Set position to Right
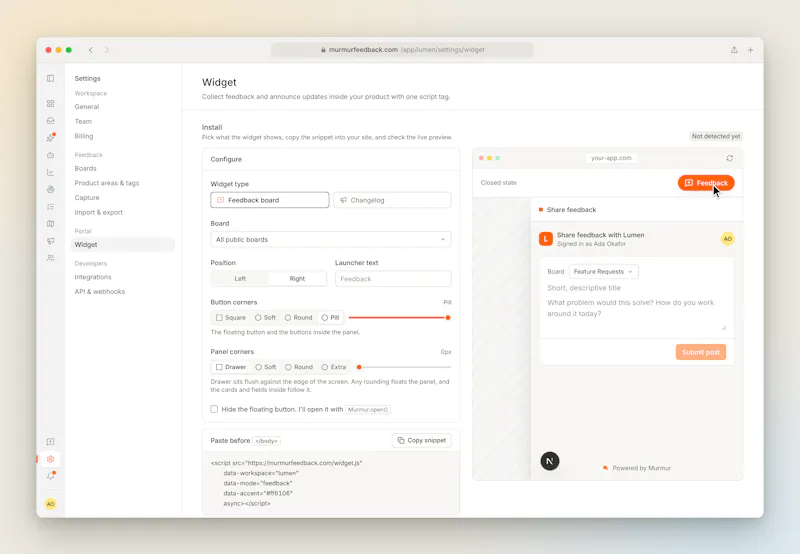The height and width of the screenshot is (554, 800). coord(297,279)
